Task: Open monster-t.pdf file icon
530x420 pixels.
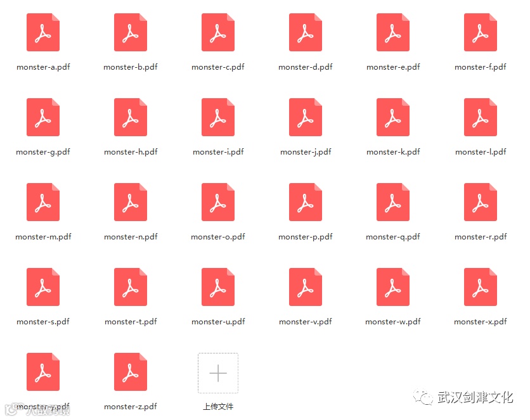Action: click(x=131, y=287)
